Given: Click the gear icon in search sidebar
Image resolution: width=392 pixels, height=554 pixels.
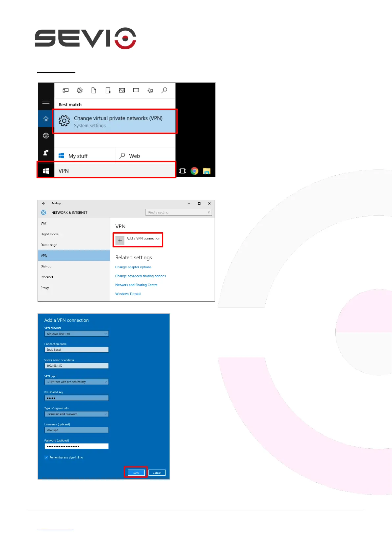Looking at the screenshot, I should 46,136.
